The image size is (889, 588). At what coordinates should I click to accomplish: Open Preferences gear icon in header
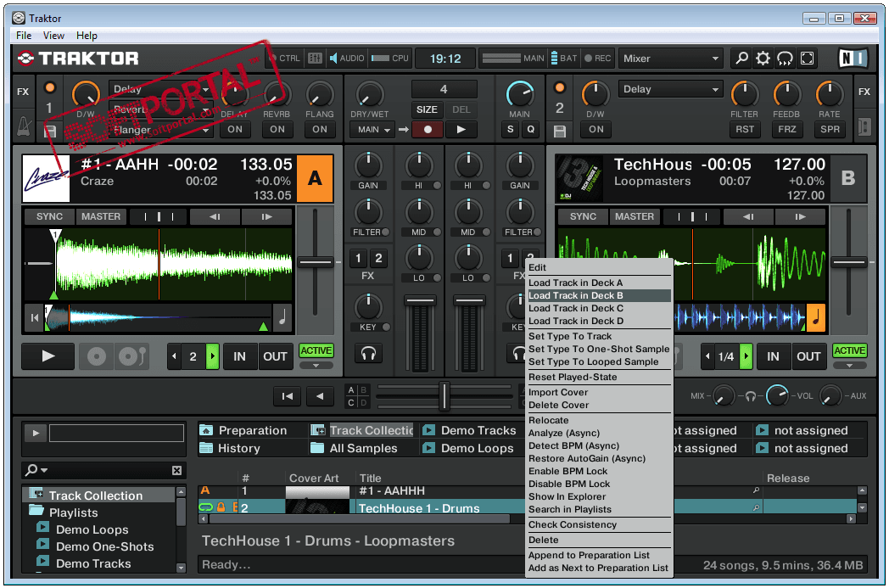(763, 58)
